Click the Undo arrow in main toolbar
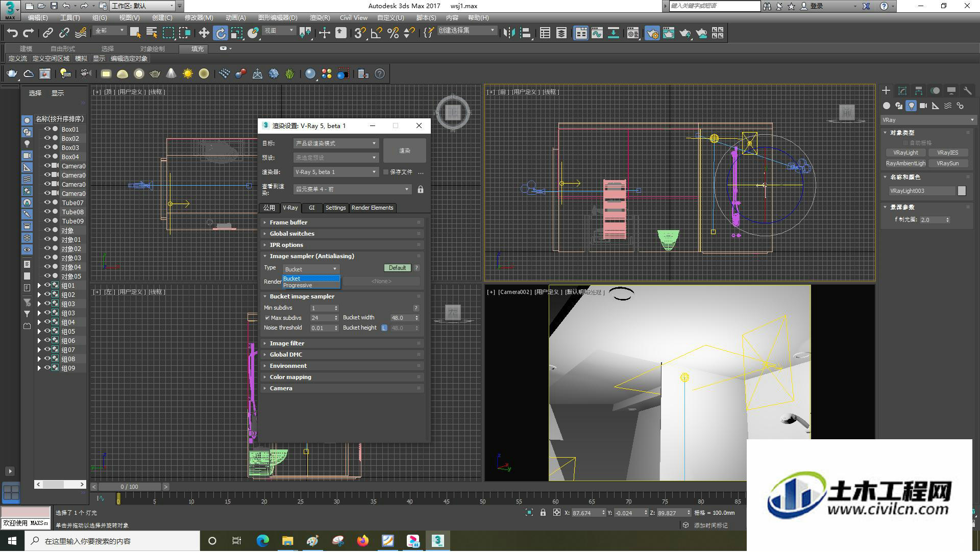This screenshot has width=980, height=552. 12,33
